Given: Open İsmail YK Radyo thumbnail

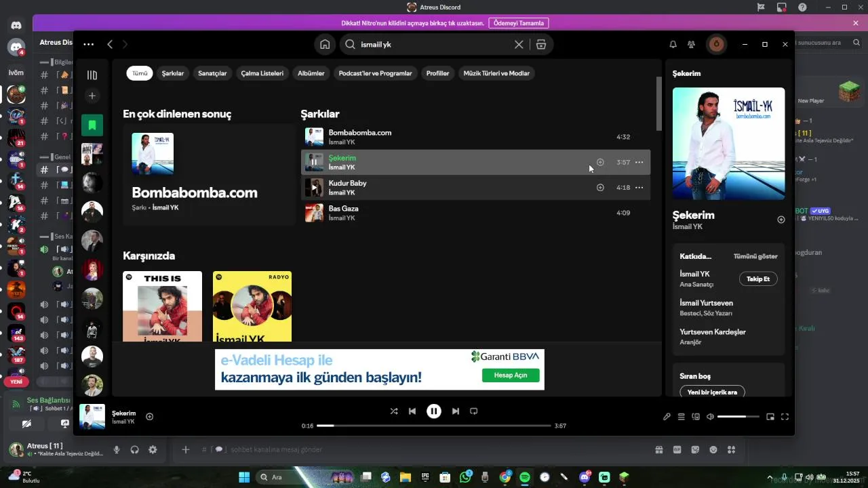Looking at the screenshot, I should 252,306.
